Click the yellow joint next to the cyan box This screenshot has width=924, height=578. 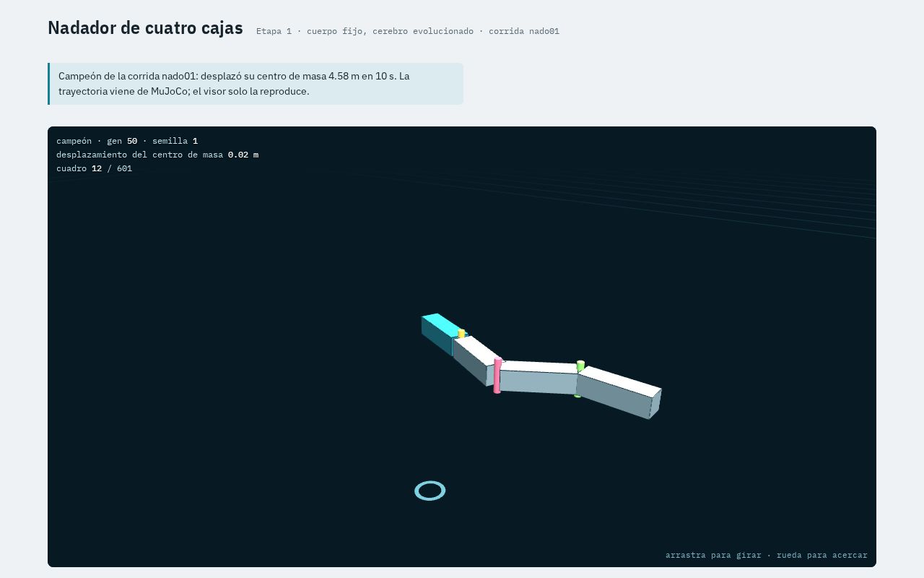point(461,334)
